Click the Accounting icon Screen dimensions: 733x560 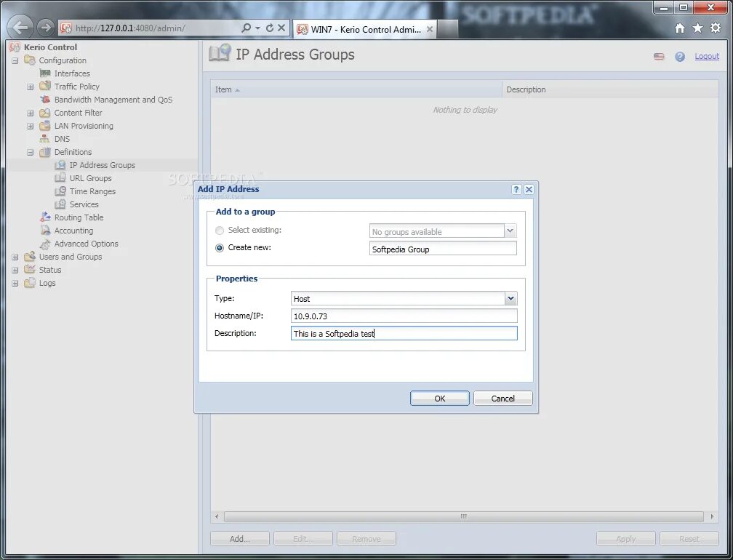pyautogui.click(x=45, y=231)
